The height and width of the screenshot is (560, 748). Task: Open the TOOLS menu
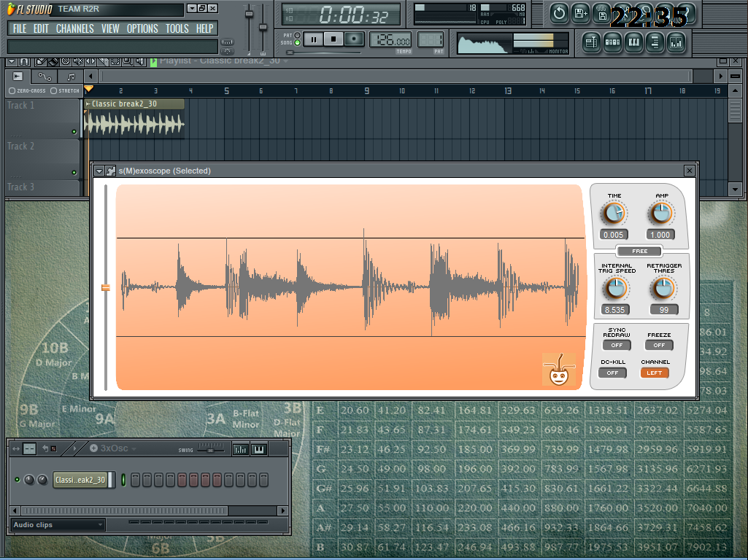177,28
